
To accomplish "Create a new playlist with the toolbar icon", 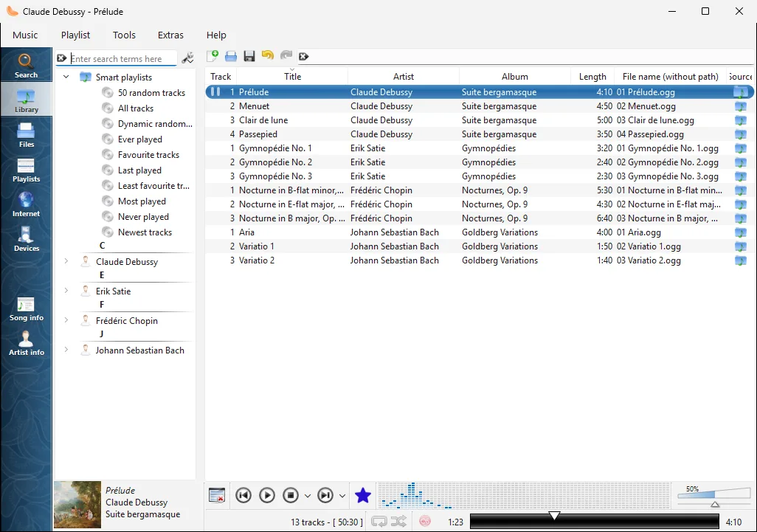I will click(x=212, y=56).
